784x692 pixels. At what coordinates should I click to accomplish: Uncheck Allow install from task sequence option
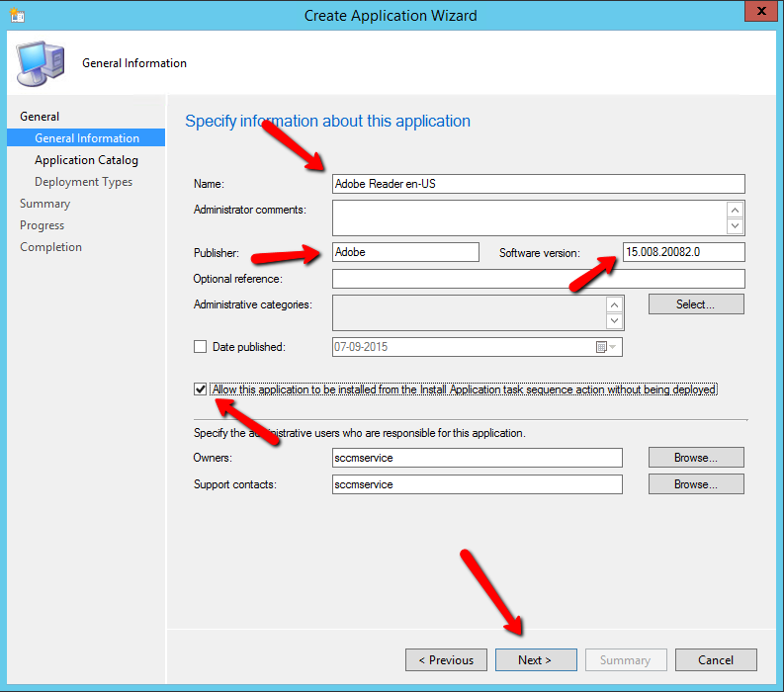click(x=201, y=389)
